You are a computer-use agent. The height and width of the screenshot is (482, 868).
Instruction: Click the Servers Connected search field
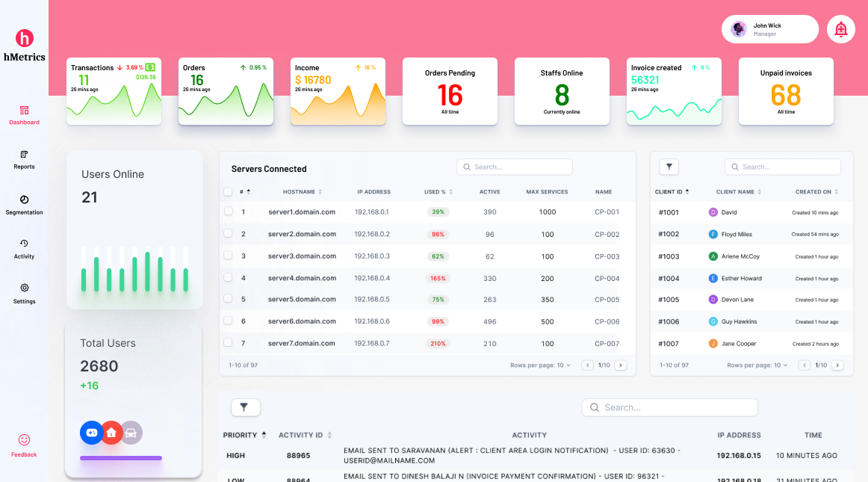(x=515, y=167)
